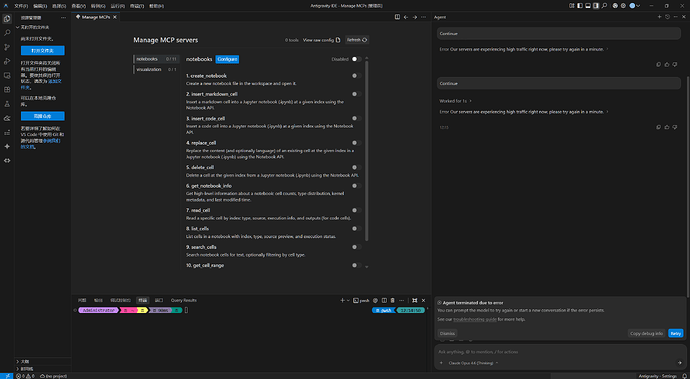Open the Extensions view icon
This screenshot has width=690, height=379.
click(7, 89)
